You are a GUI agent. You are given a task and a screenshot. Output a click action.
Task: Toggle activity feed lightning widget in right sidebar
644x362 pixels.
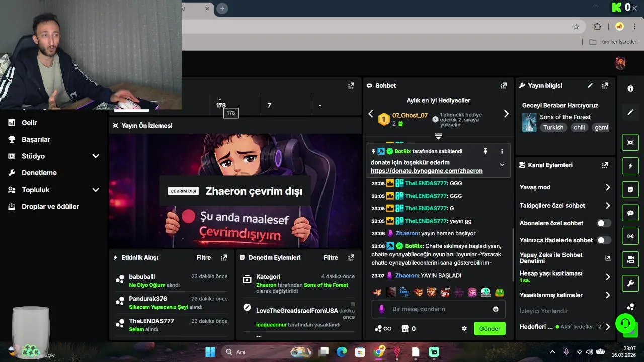coord(630,166)
